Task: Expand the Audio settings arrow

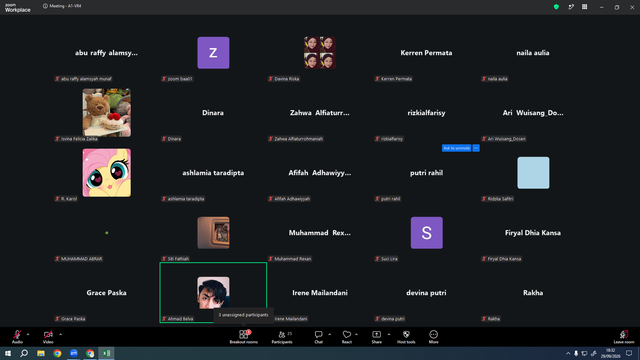Action: (x=28, y=334)
